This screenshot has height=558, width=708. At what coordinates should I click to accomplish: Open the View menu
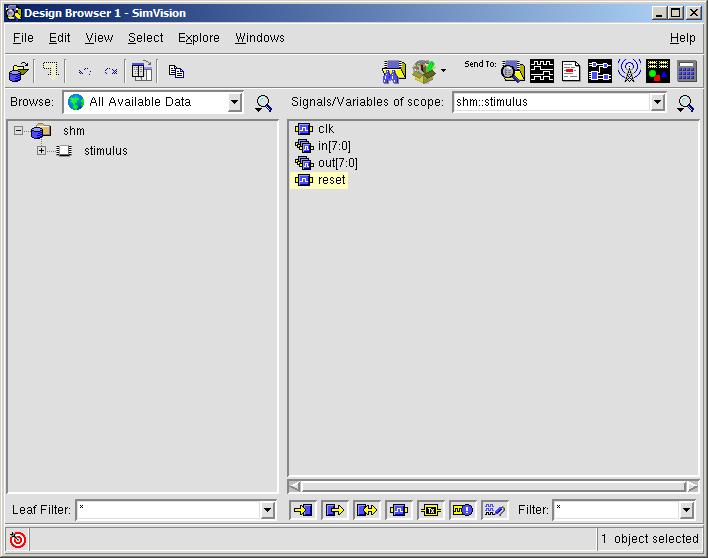(99, 38)
